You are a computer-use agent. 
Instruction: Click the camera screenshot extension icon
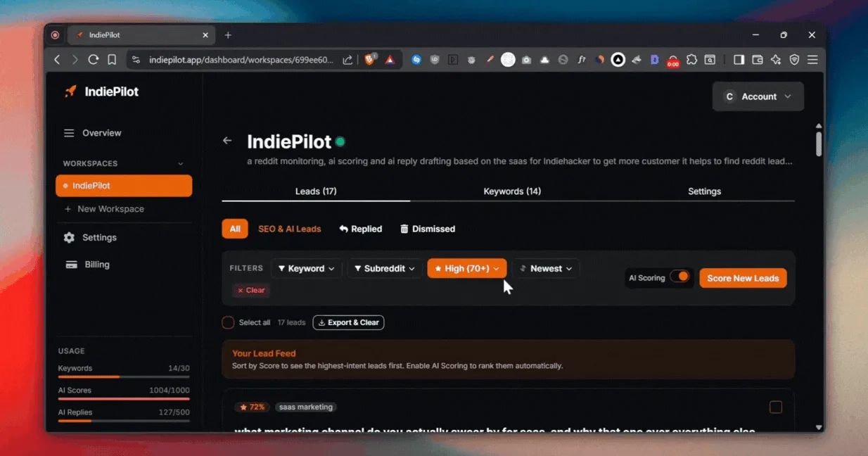tap(526, 60)
